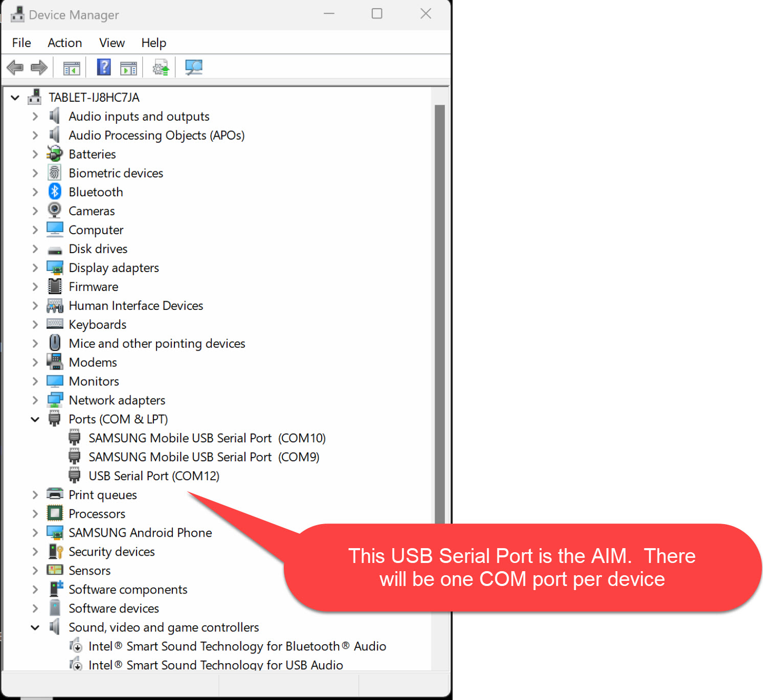
Task: Select Intel Smart Sound Technology for Bluetooth Audio
Action: (237, 646)
